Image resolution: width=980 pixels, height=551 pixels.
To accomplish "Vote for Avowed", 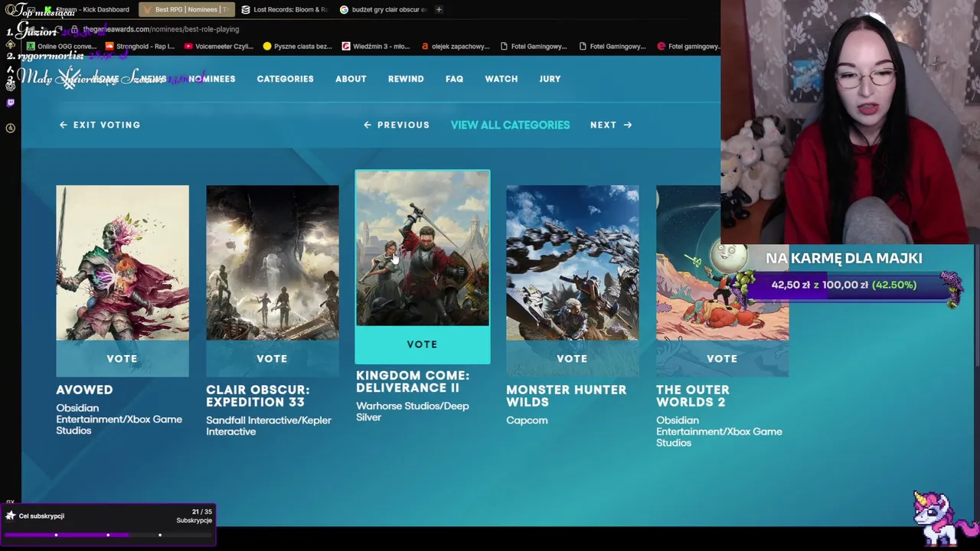I will [122, 358].
